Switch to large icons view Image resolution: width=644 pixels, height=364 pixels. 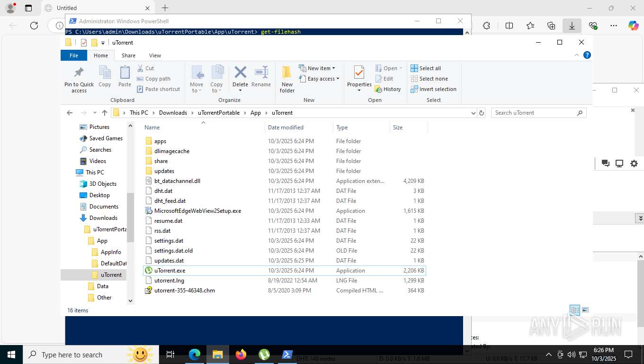coord(585,310)
